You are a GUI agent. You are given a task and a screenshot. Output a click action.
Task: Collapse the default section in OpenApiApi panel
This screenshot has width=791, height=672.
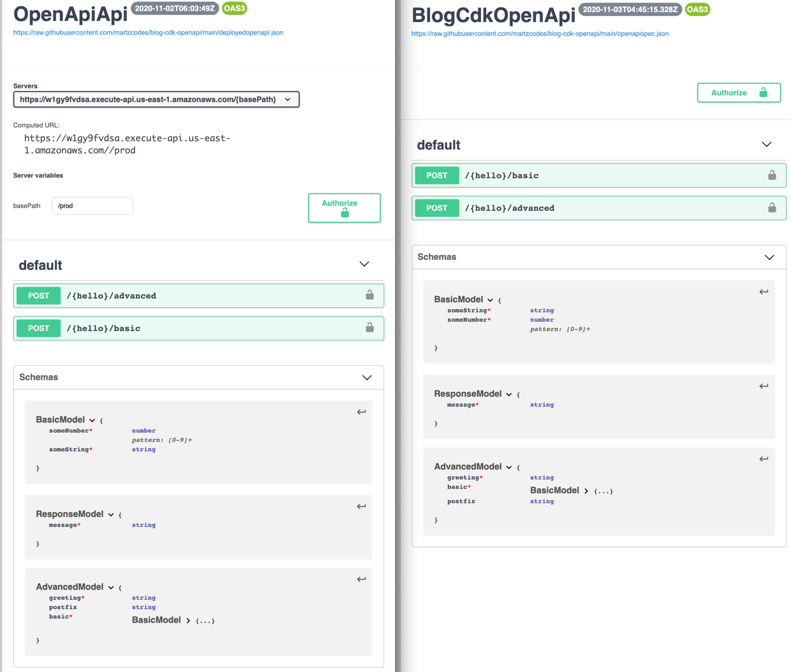[x=364, y=264]
